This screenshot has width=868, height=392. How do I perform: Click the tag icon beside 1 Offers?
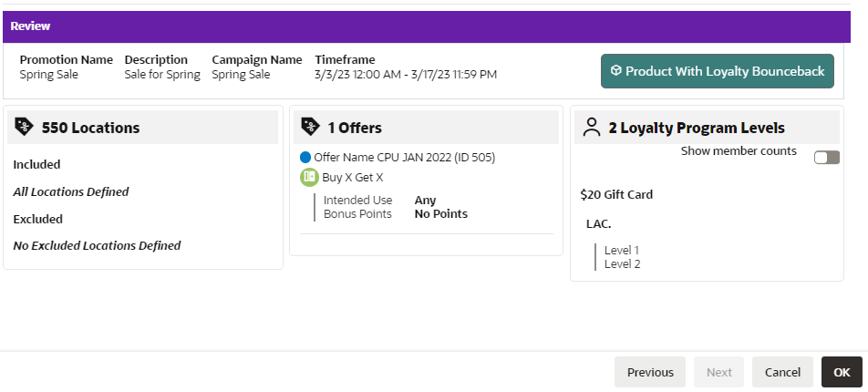[311, 128]
